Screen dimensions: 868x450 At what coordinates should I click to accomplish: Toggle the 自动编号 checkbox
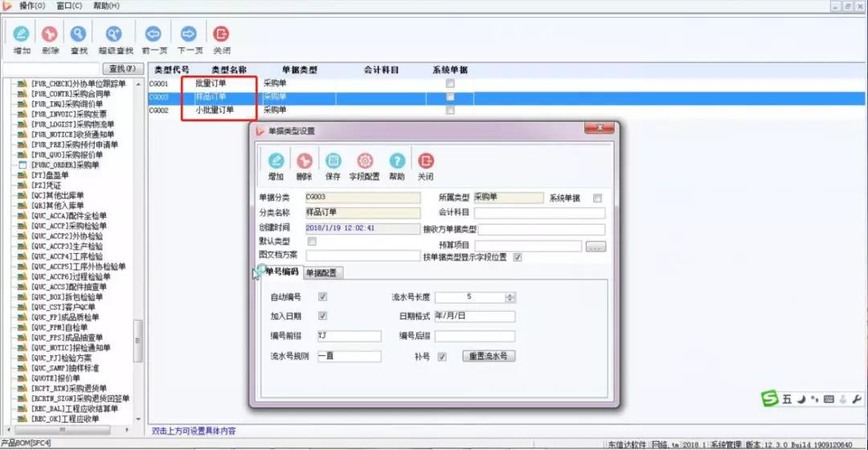323,297
